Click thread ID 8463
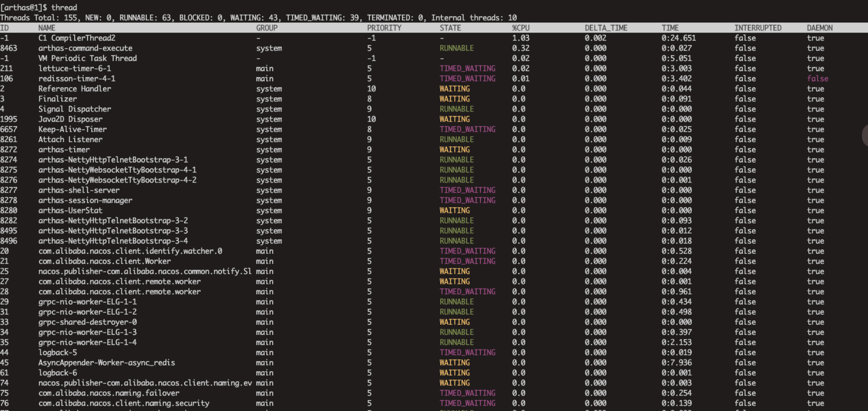 tap(9, 48)
